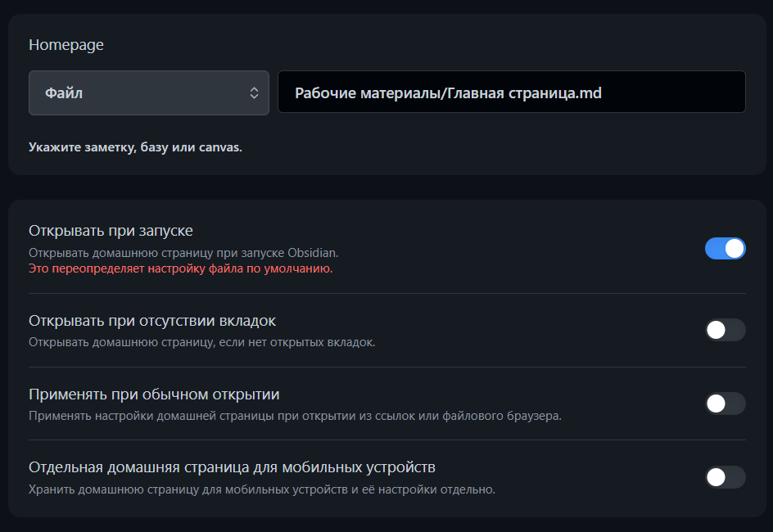Enable Открывать при отсутствии вкладок toggle
Image resolution: width=773 pixels, height=532 pixels.
pos(726,330)
